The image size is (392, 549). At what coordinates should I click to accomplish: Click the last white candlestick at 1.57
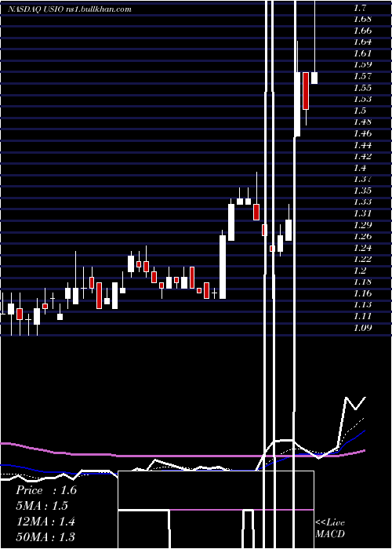point(314,78)
